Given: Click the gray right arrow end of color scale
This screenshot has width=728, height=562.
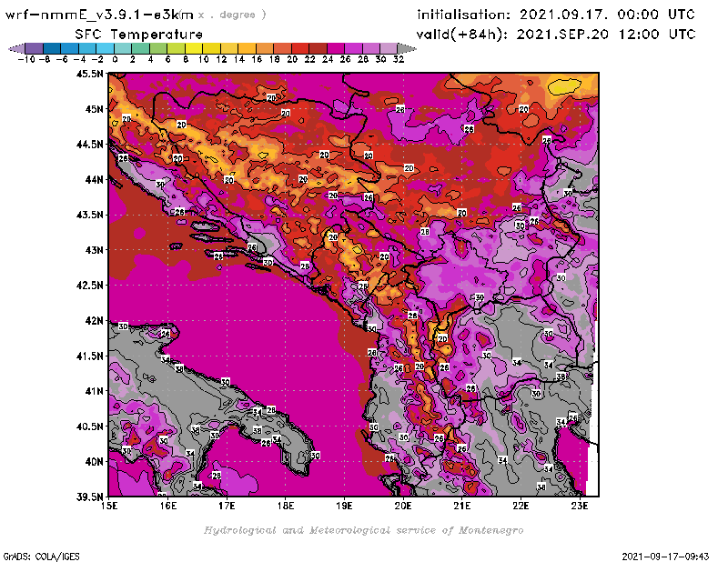Looking at the screenshot, I should [x=407, y=49].
